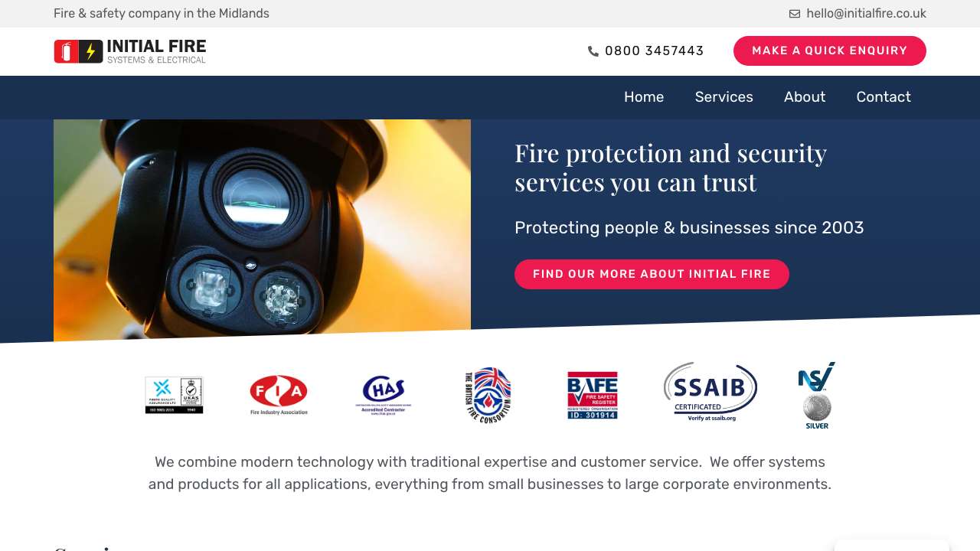The image size is (980, 551).
Task: Click Make a Quick Enquiry button
Action: pyautogui.click(x=830, y=51)
